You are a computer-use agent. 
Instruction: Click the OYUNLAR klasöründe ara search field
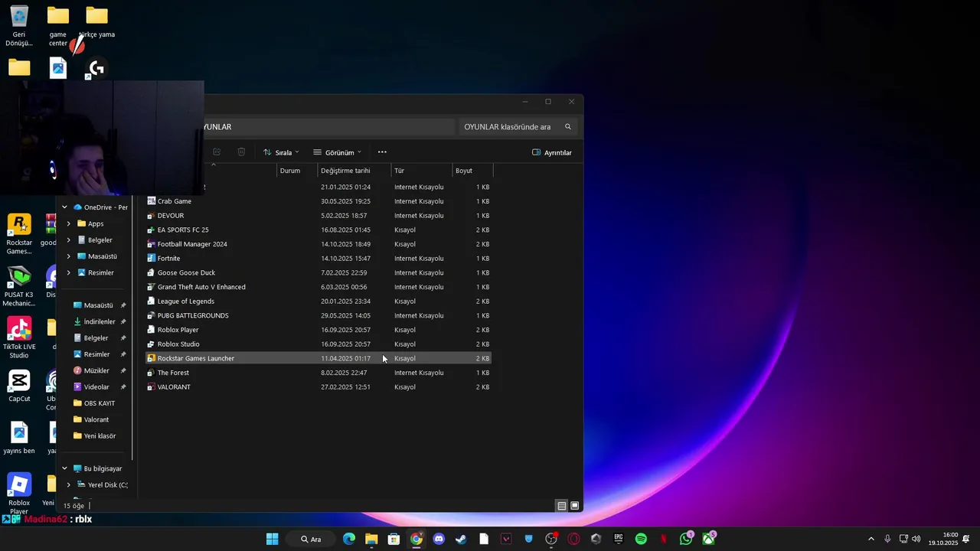coord(518,127)
